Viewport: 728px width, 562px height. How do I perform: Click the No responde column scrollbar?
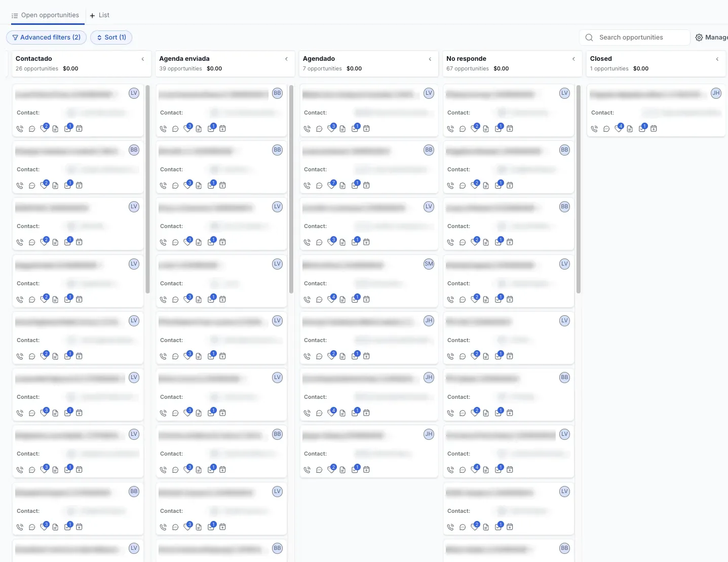pos(579,189)
